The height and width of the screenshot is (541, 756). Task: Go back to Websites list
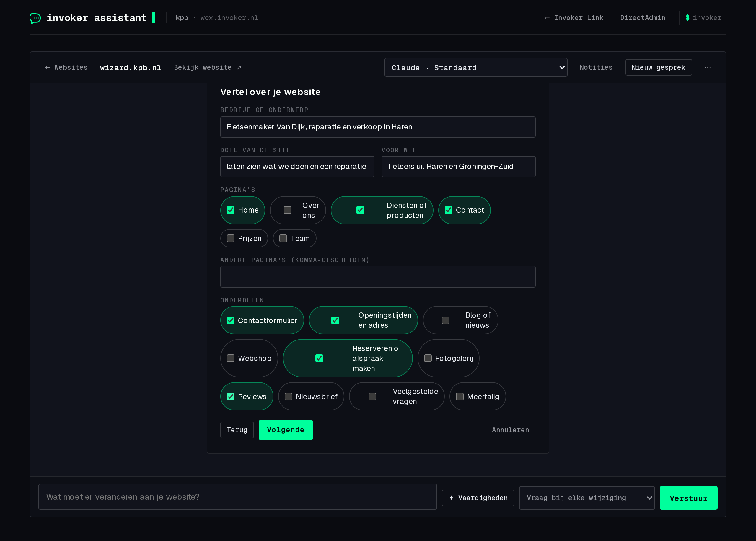(x=66, y=68)
